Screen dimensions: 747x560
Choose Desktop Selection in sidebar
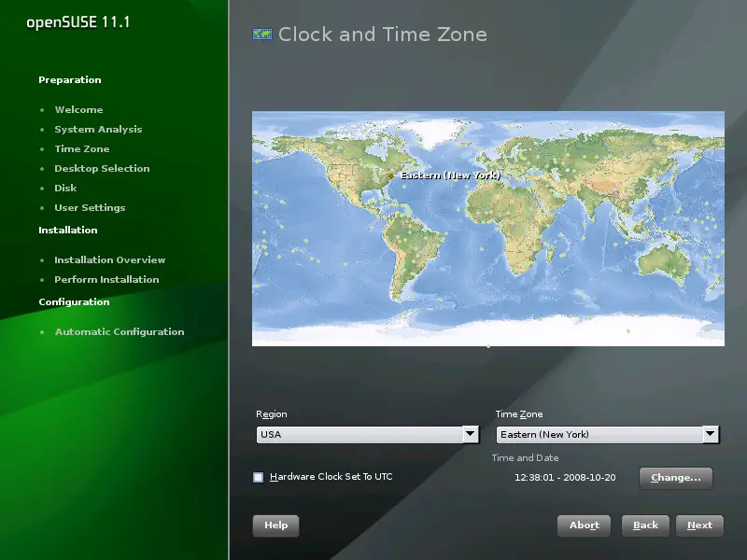coord(102,169)
